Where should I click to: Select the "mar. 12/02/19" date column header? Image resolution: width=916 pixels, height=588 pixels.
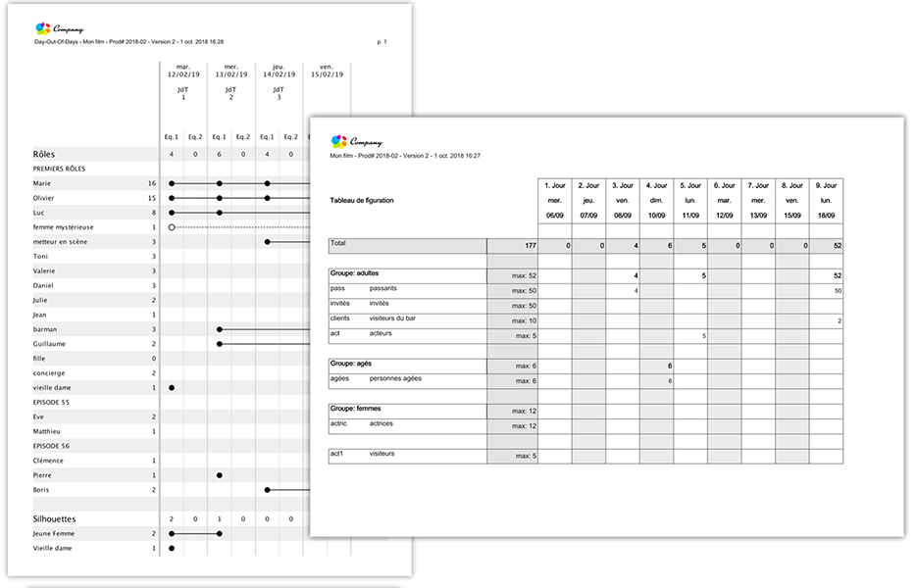click(x=183, y=71)
